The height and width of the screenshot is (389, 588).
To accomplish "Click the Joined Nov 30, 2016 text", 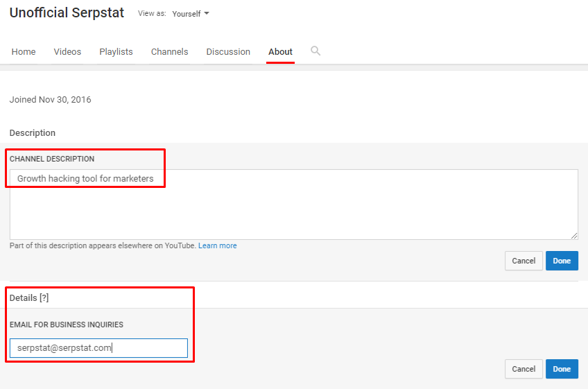I will point(50,100).
